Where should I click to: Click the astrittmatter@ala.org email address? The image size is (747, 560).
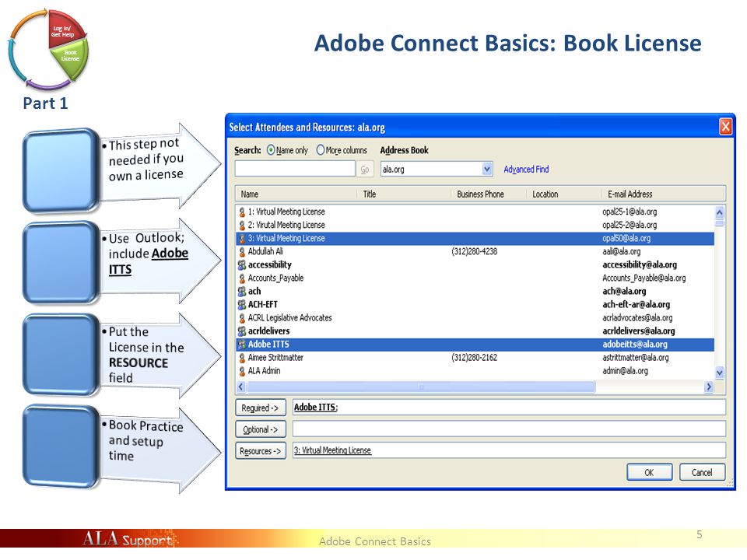pyautogui.click(x=636, y=358)
